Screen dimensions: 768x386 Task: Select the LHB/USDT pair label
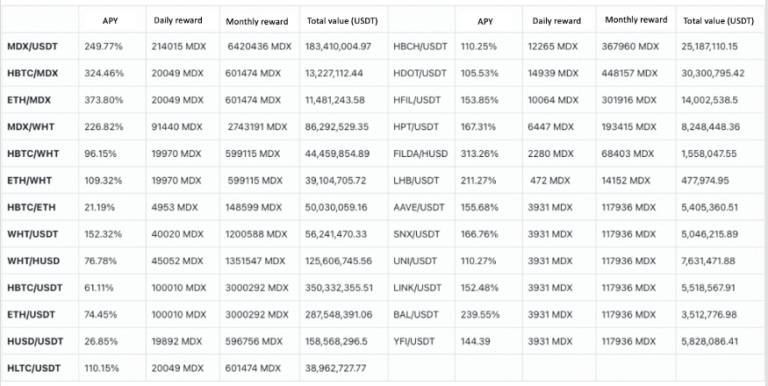[415, 180]
